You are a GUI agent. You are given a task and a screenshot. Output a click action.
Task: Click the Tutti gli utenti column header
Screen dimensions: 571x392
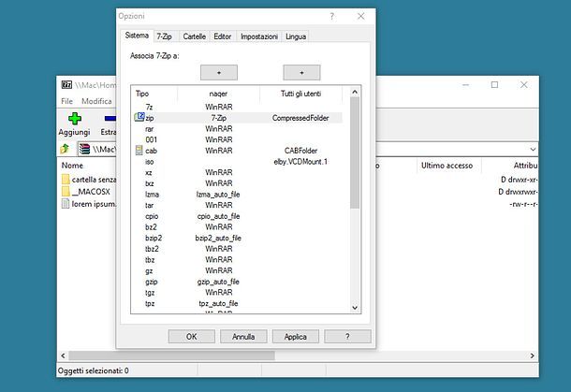point(300,94)
